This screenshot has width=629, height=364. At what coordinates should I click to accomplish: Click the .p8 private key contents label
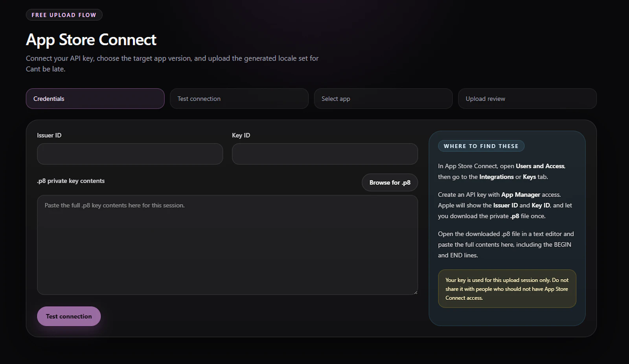pyautogui.click(x=71, y=181)
